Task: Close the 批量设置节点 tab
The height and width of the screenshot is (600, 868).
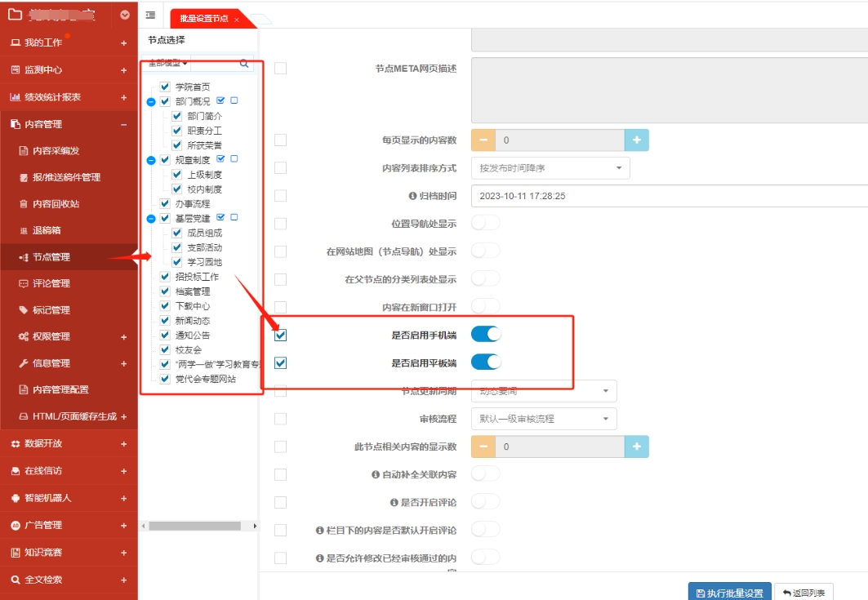Action: pyautogui.click(x=237, y=19)
